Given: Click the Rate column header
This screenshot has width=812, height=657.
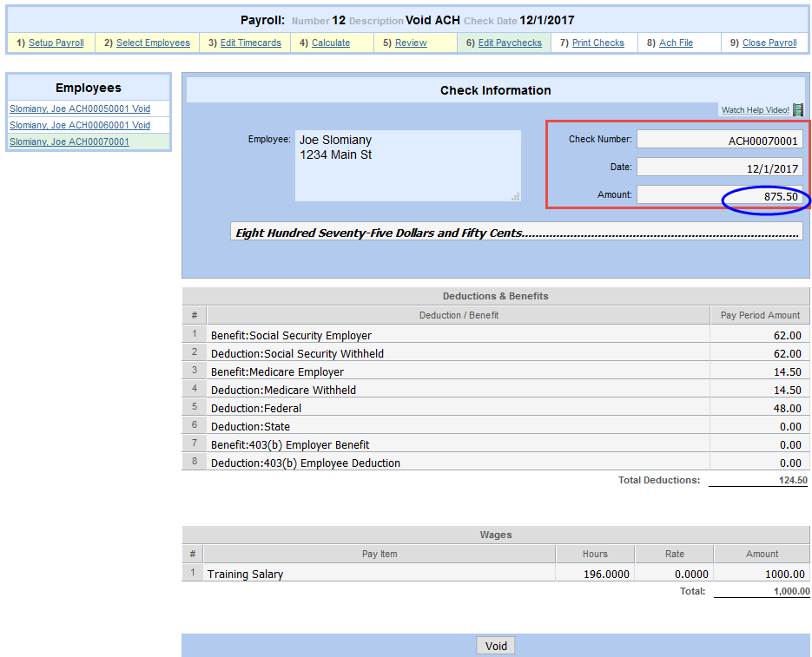Looking at the screenshot, I should tap(674, 554).
